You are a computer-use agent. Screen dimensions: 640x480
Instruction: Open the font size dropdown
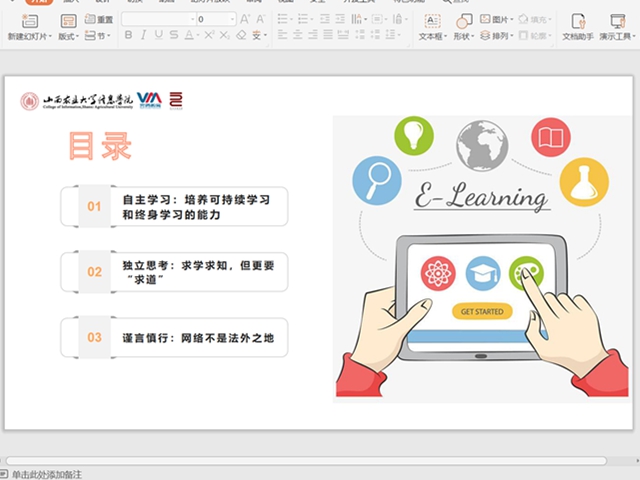pos(232,19)
